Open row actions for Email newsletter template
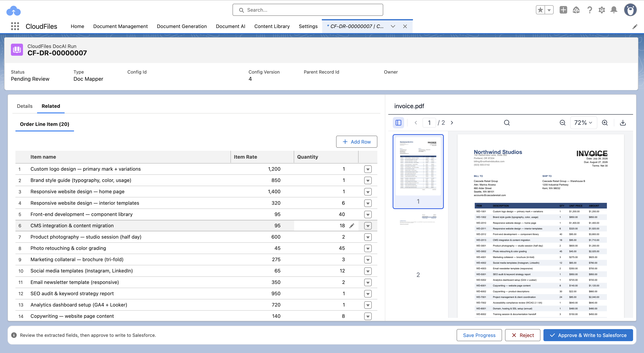 pyautogui.click(x=368, y=282)
